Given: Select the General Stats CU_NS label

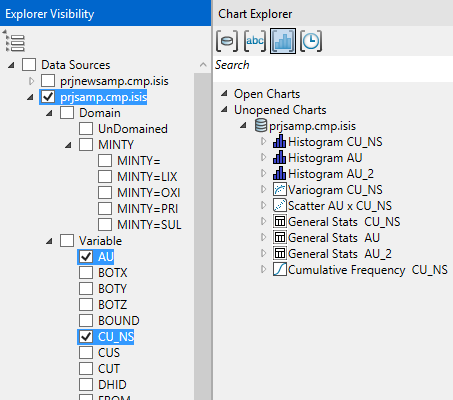Looking at the screenshot, I should click(344, 222).
